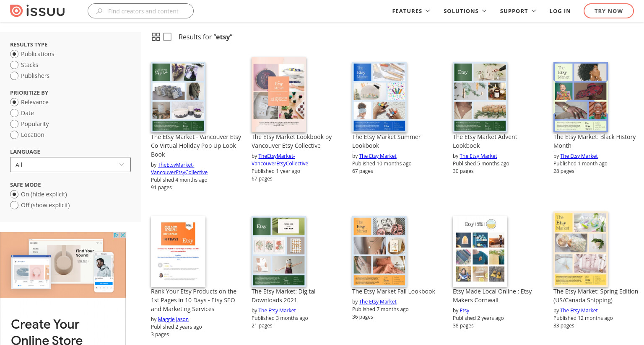Open the Summer Lookbook cover thumbnail
This screenshot has width=644, height=345.
pyautogui.click(x=379, y=97)
